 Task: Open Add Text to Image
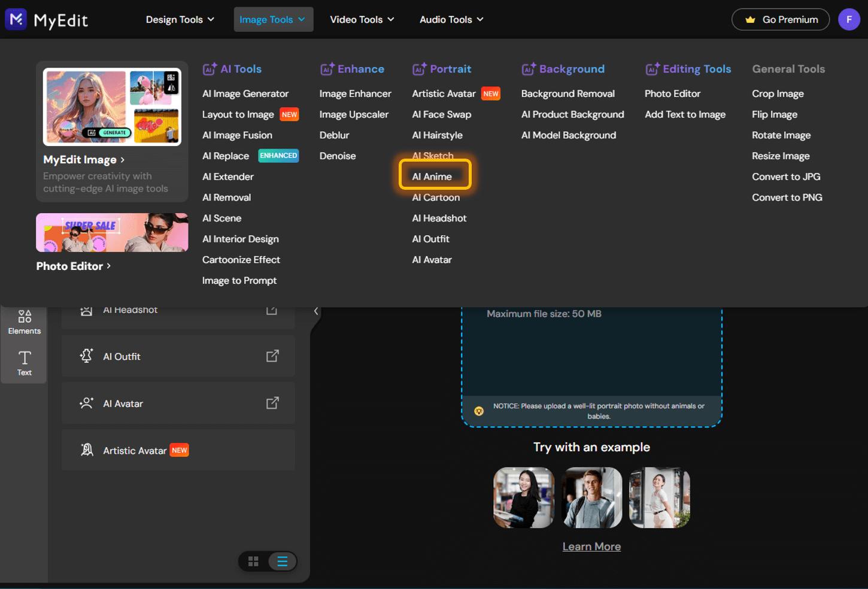(685, 114)
